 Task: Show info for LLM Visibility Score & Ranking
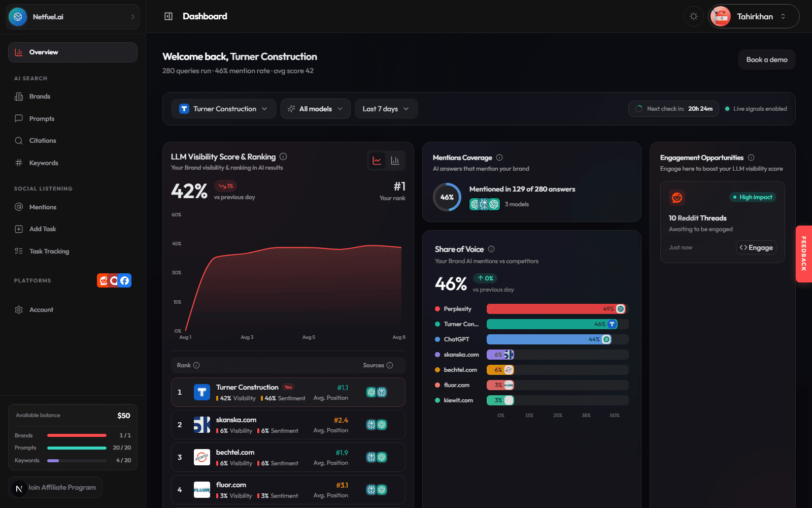tap(283, 156)
